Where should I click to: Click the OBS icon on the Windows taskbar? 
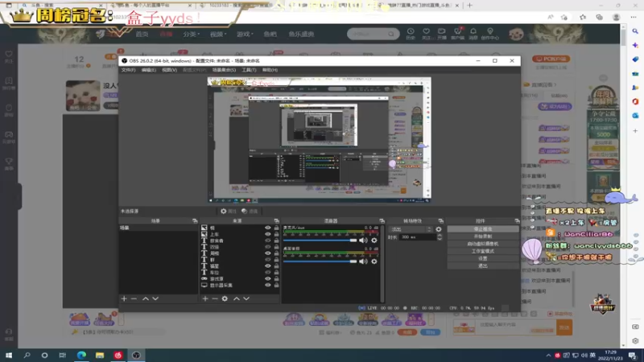click(136, 355)
